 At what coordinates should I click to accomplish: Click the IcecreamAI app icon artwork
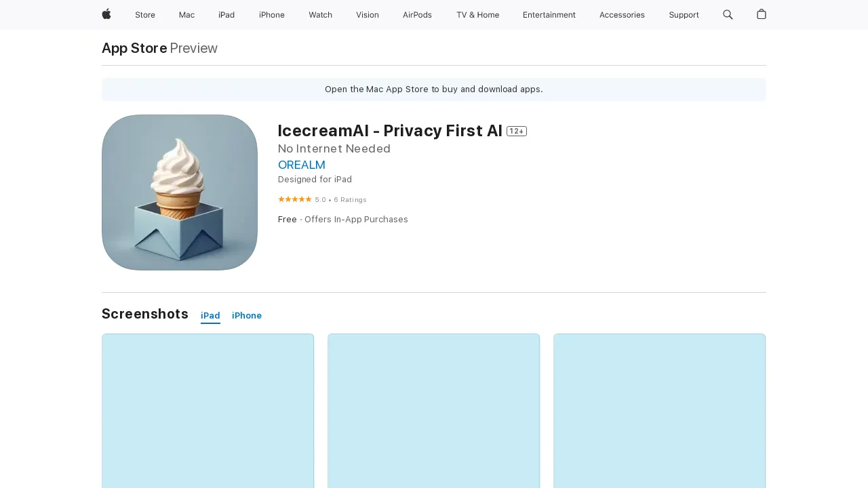click(x=179, y=192)
